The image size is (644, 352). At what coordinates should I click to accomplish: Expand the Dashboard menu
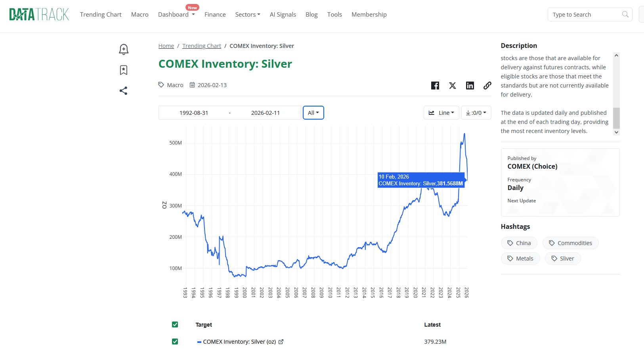point(176,15)
